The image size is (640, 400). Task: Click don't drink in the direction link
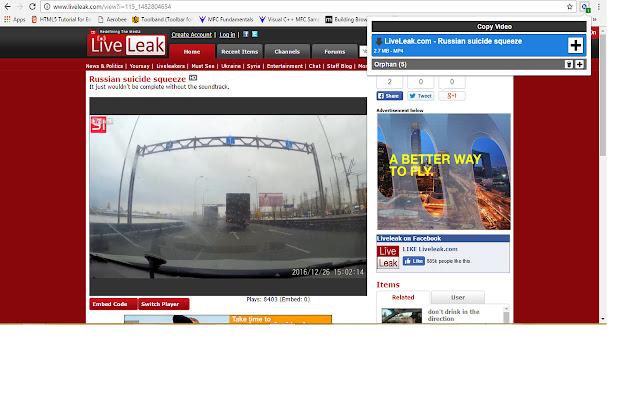coord(453,315)
